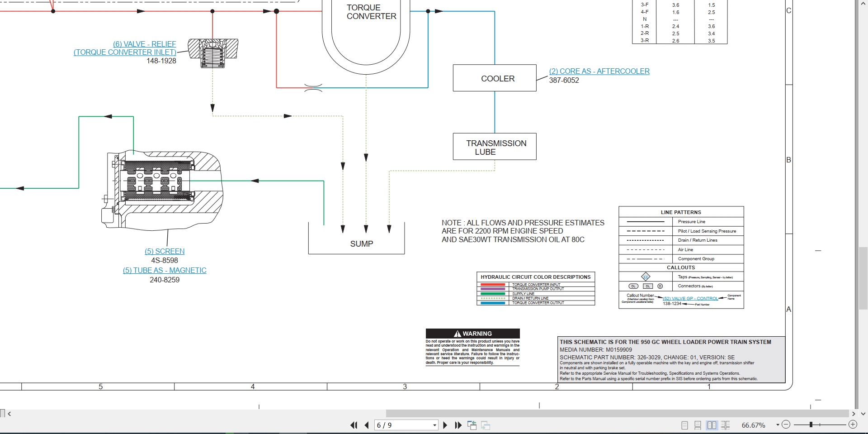
Task: Click the HYDRAULIC CIRCUIT COLOR DESCRIPTIONS title
Action: tap(536, 277)
